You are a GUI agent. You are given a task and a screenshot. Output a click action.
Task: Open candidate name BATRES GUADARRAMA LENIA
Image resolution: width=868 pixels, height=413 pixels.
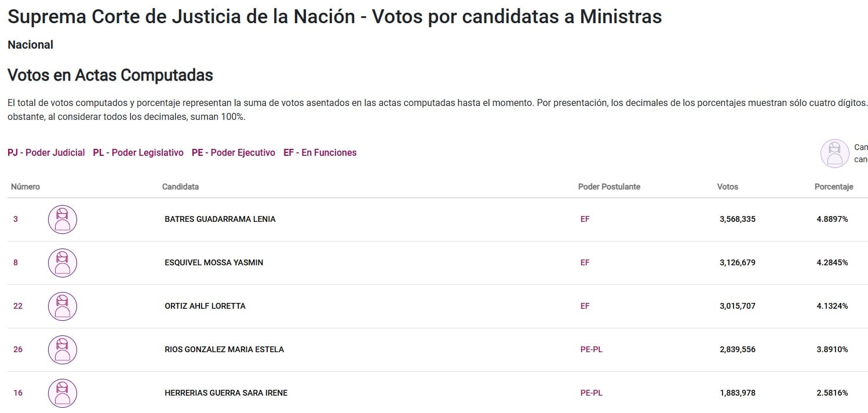pyautogui.click(x=220, y=220)
